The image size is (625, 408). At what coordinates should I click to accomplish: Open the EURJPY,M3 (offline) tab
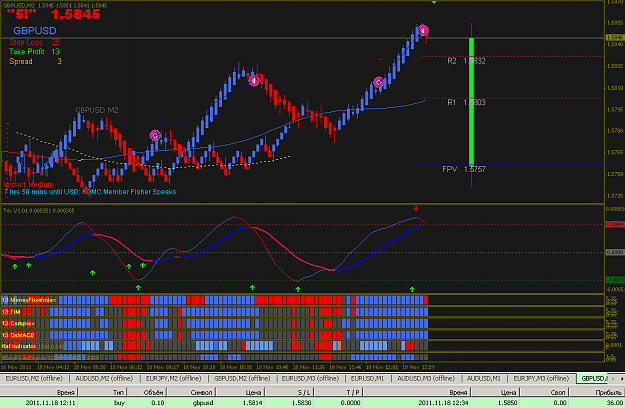click(541, 378)
